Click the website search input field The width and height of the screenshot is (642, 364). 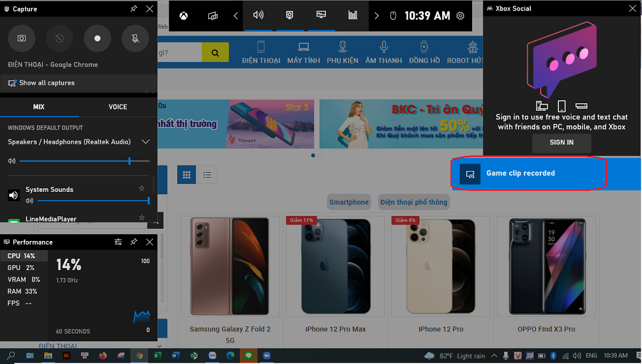(180, 53)
